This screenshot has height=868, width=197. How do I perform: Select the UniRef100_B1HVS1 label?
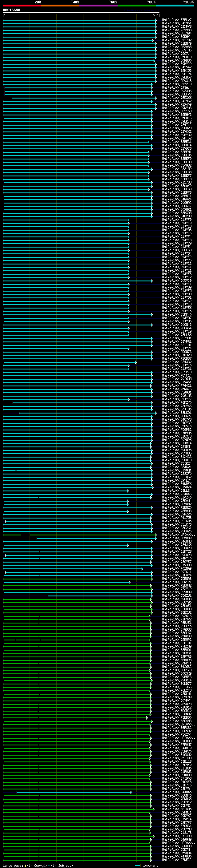176,653
